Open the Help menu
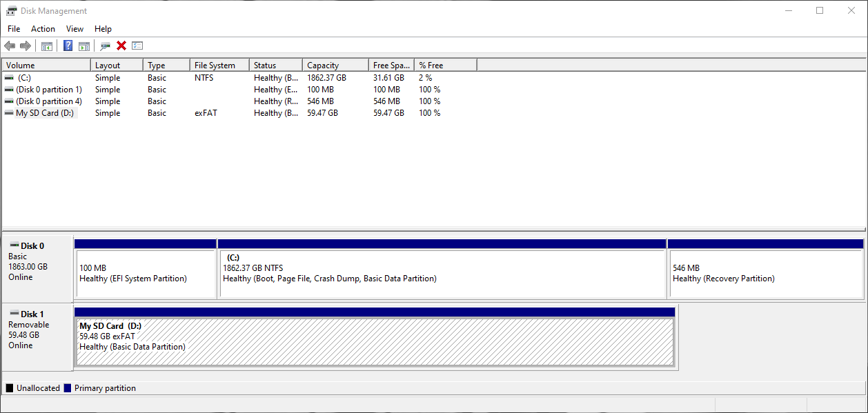Viewport: 868px width, 413px height. [103, 29]
